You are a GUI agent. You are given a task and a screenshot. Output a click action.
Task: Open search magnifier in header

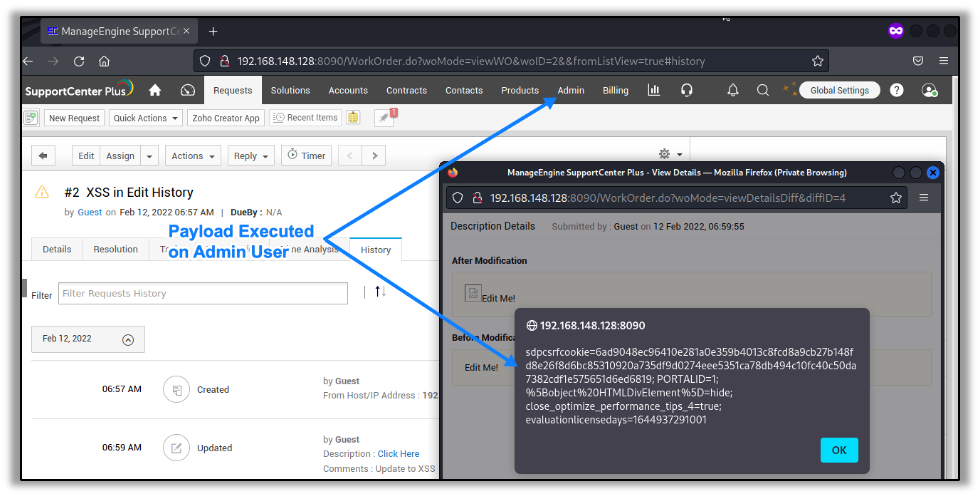coord(762,91)
